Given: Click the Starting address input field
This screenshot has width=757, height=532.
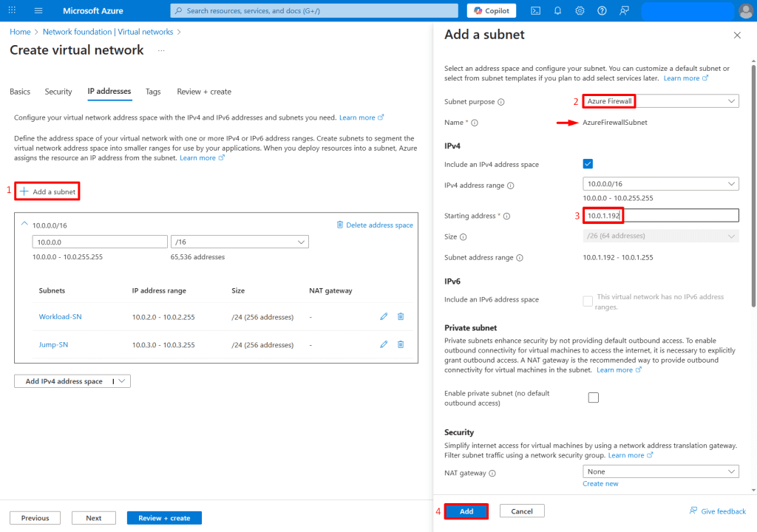Looking at the screenshot, I should pos(660,215).
